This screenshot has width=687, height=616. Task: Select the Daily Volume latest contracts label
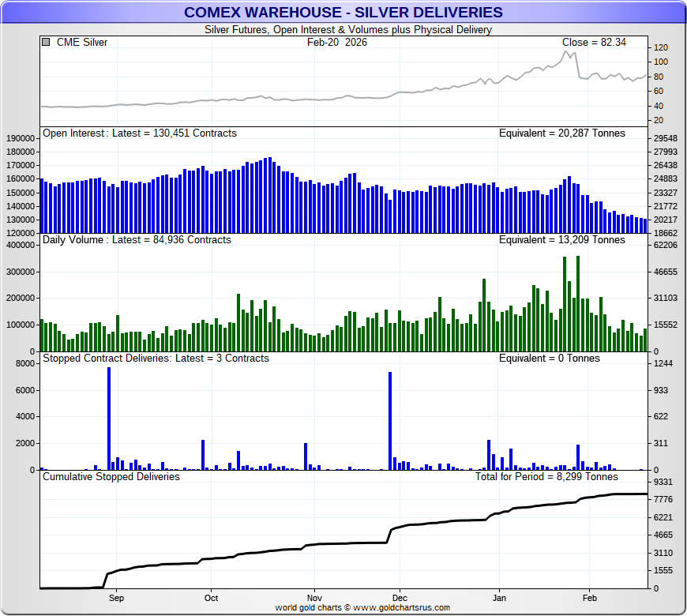pos(137,240)
